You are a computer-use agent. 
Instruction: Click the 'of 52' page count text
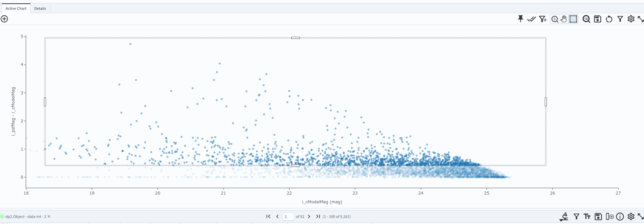pyautogui.click(x=300, y=217)
